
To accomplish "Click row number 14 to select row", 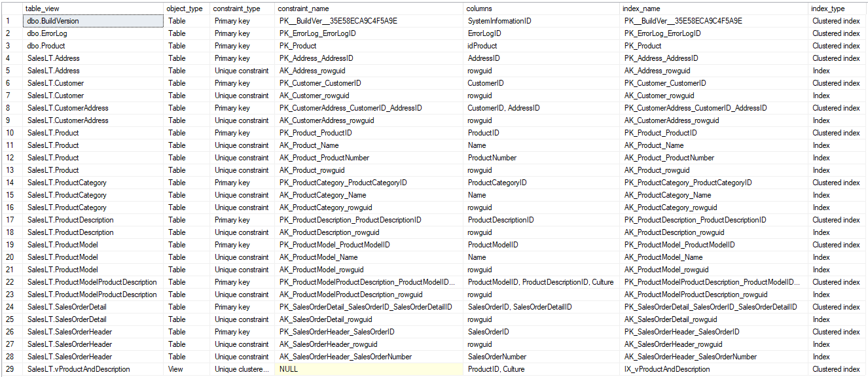I will click(7, 183).
